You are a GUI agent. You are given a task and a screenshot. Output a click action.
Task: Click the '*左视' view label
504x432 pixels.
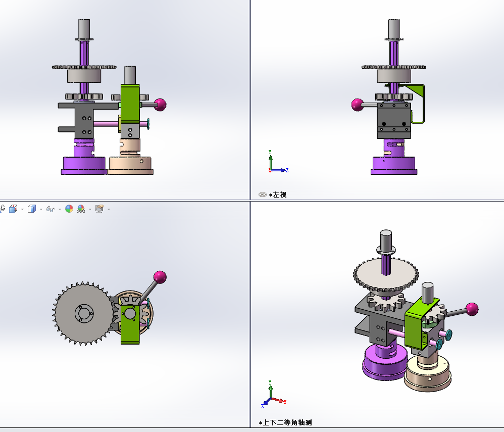pyautogui.click(x=277, y=195)
